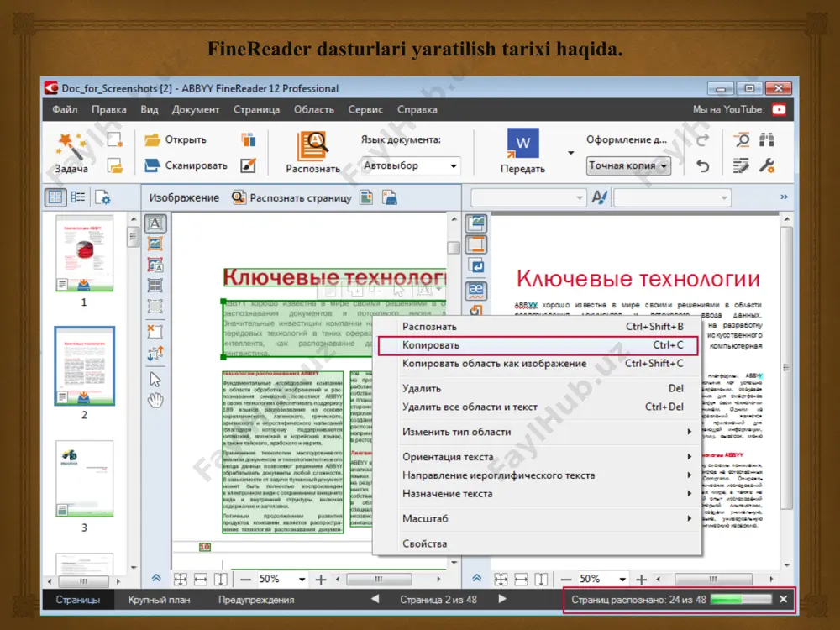
Task: Open the Язык документа Автовыбор dropdown
Action: click(411, 166)
